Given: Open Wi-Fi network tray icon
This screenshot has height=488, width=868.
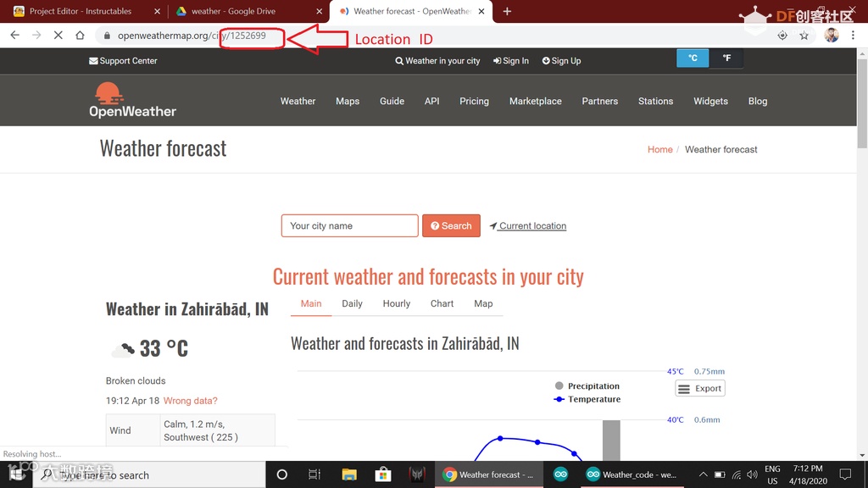Looking at the screenshot, I should pyautogui.click(x=737, y=474).
